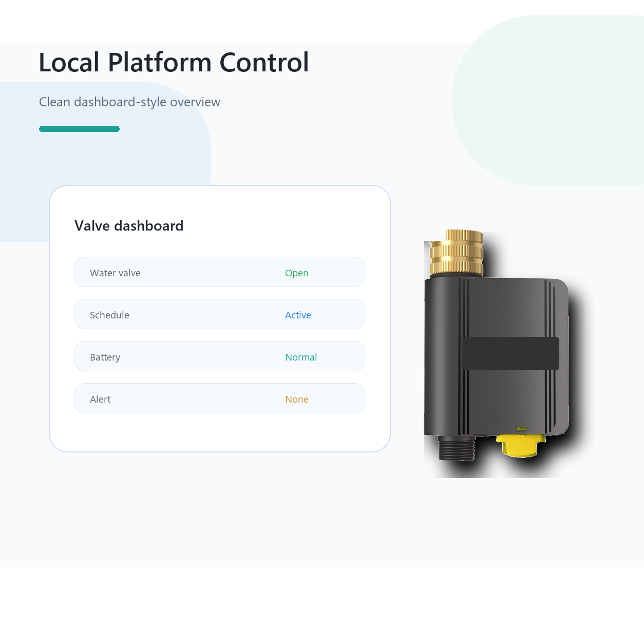This screenshot has width=644, height=644.
Task: Click the 'Open' status value
Action: click(x=297, y=273)
